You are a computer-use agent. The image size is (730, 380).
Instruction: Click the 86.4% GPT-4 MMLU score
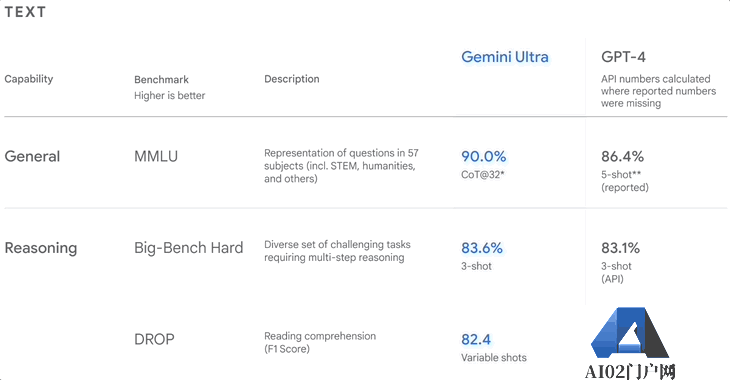tap(622, 156)
